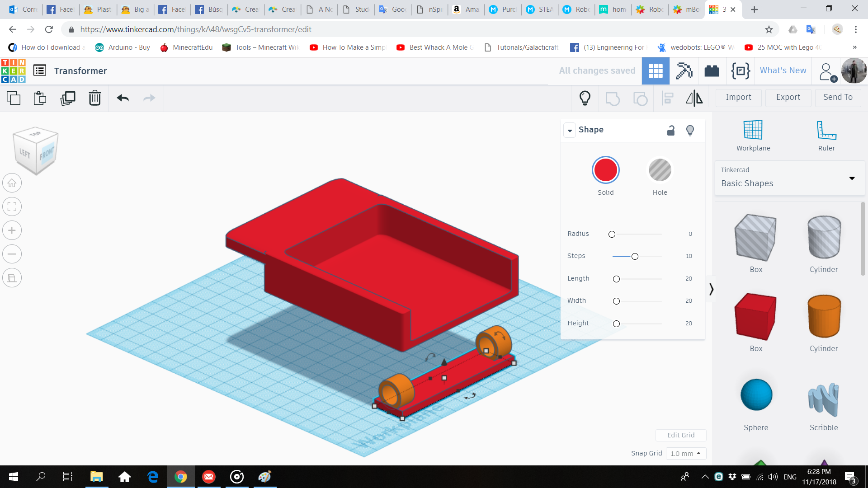Toggle the shape lock icon
This screenshot has height=488, width=868.
[x=671, y=131]
